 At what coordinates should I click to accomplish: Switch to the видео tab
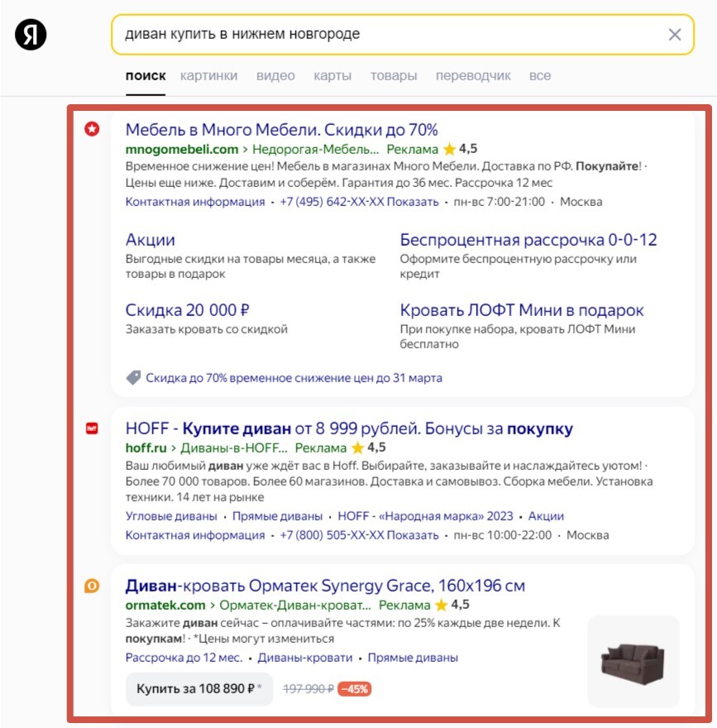coord(275,75)
